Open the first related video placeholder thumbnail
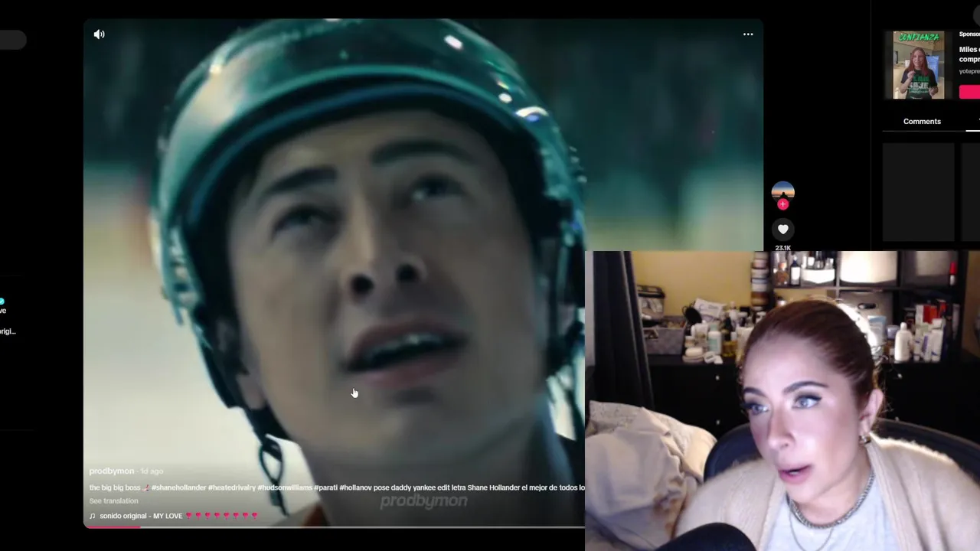 coord(918,192)
